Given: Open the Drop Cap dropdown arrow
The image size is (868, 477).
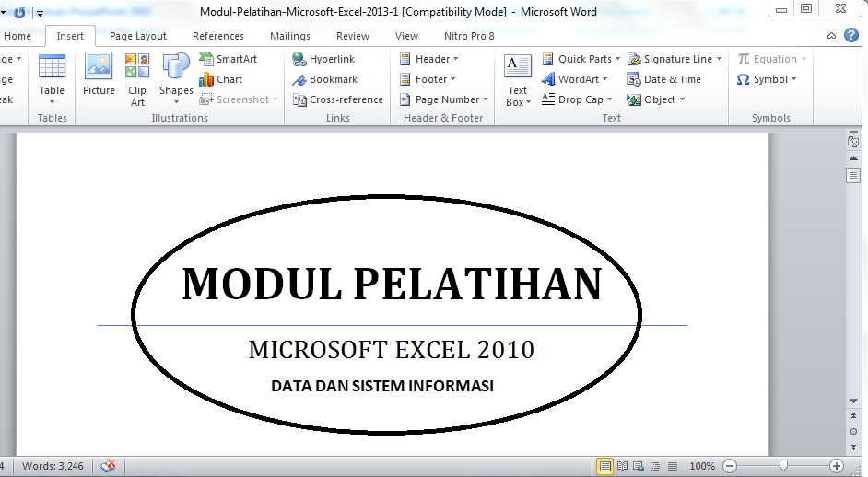Looking at the screenshot, I should tap(609, 99).
